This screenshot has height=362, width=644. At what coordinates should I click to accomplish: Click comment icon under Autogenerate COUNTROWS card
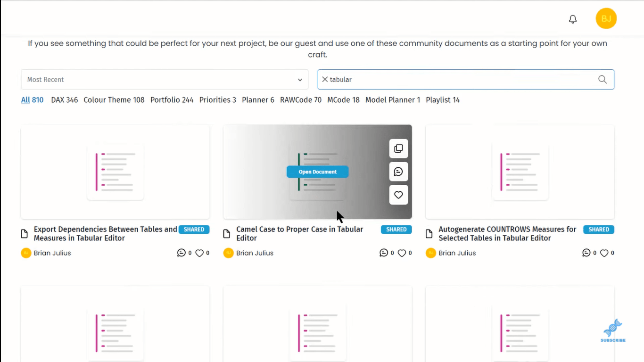tap(586, 253)
